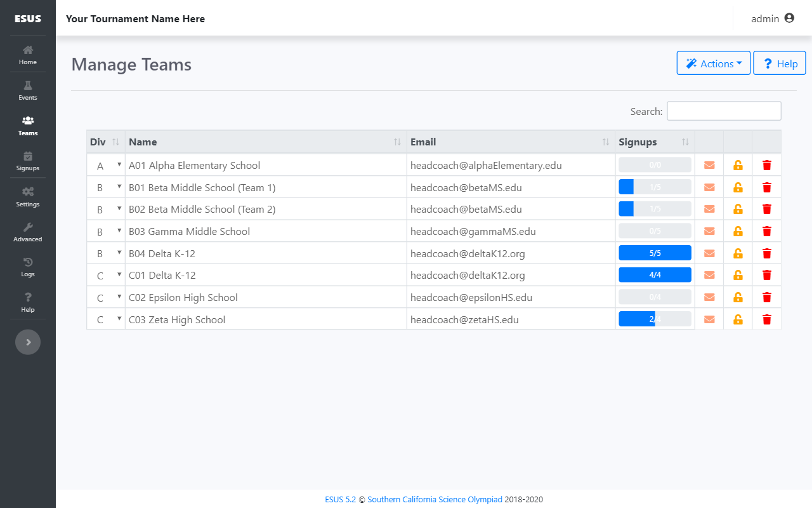Open the Events page from sidebar
The image size is (812, 508).
click(x=28, y=90)
